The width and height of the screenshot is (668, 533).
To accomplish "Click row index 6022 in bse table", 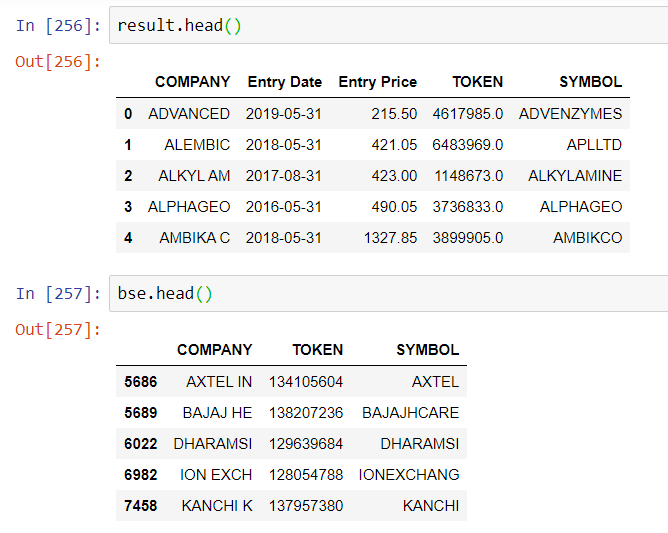I will (x=141, y=444).
